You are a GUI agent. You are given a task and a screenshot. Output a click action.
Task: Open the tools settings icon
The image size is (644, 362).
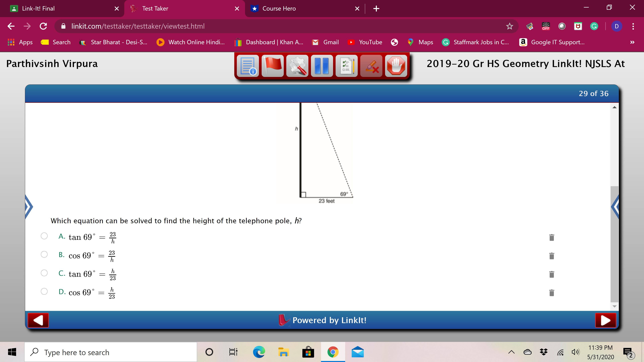pos(297,66)
